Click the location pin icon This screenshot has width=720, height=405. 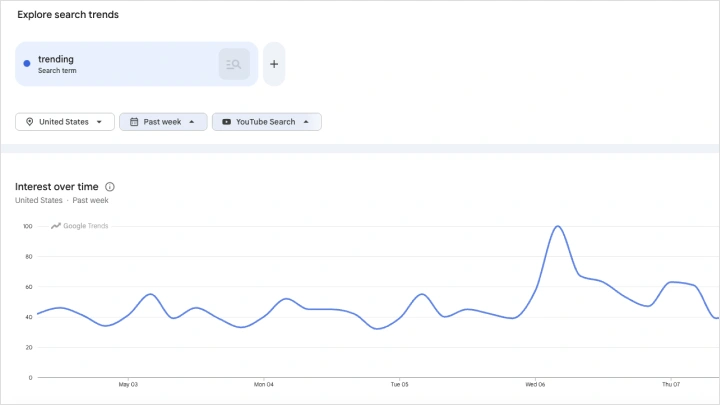(x=29, y=122)
